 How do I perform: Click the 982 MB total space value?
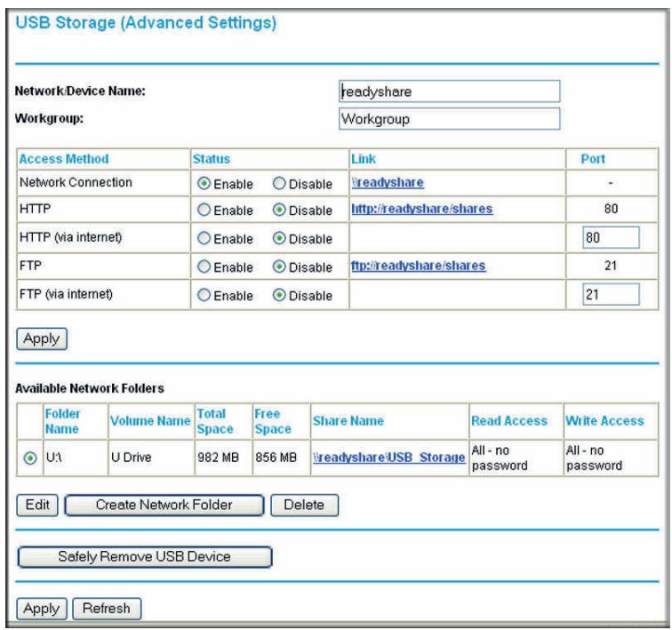[218, 458]
